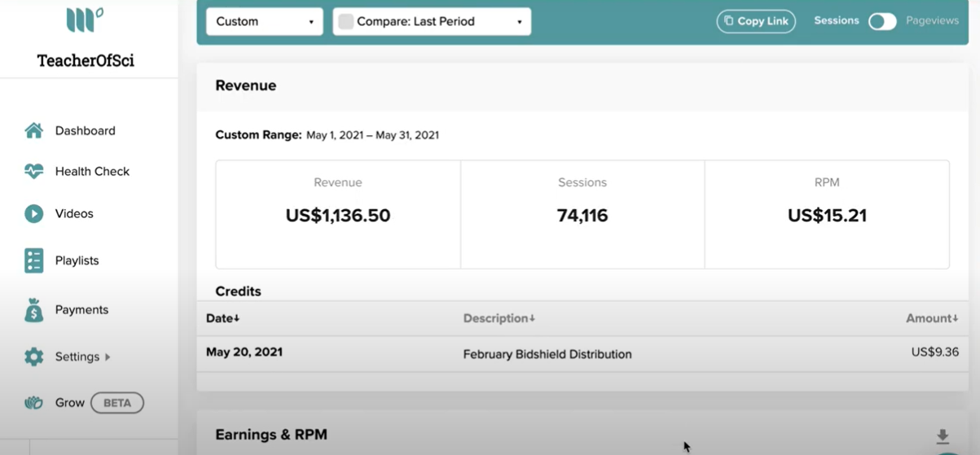Toggle Sessions to Pageviews switch
This screenshot has width=980, height=455.
tap(882, 21)
